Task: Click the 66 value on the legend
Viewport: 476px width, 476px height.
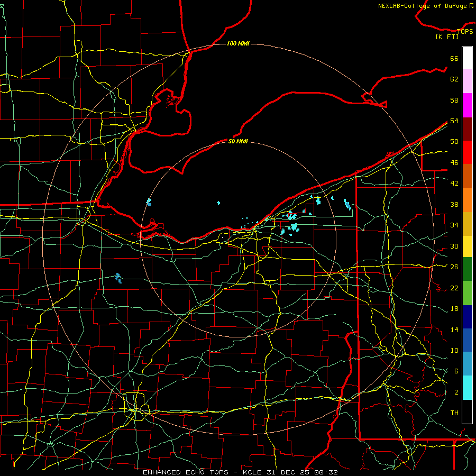Action: click(x=454, y=59)
